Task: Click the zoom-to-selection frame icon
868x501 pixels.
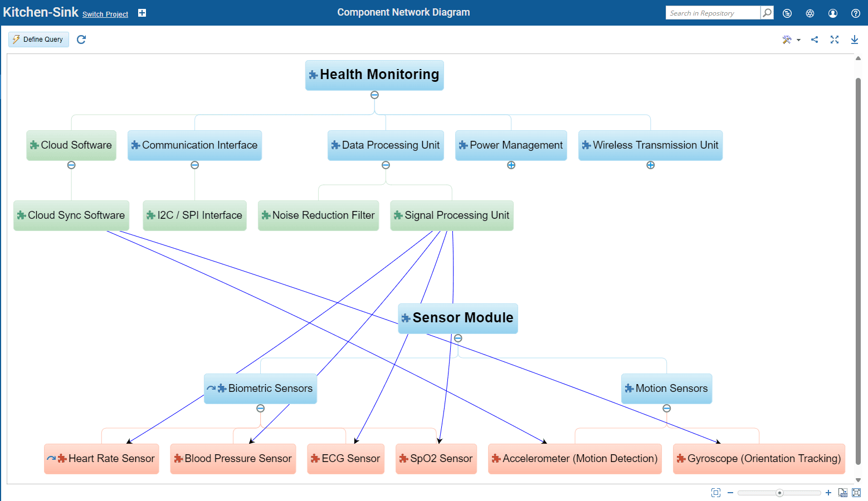Action: pyautogui.click(x=716, y=493)
